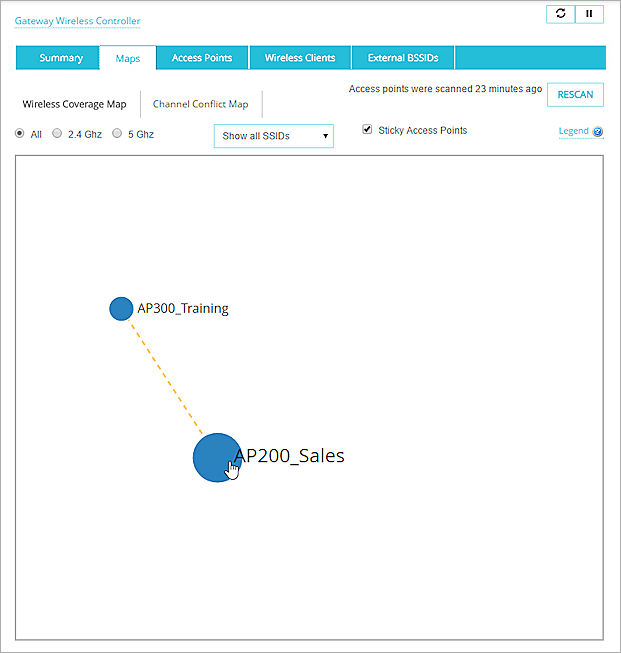Open the Legend help icon
Viewport: 621px width, 653px height.
[x=598, y=132]
